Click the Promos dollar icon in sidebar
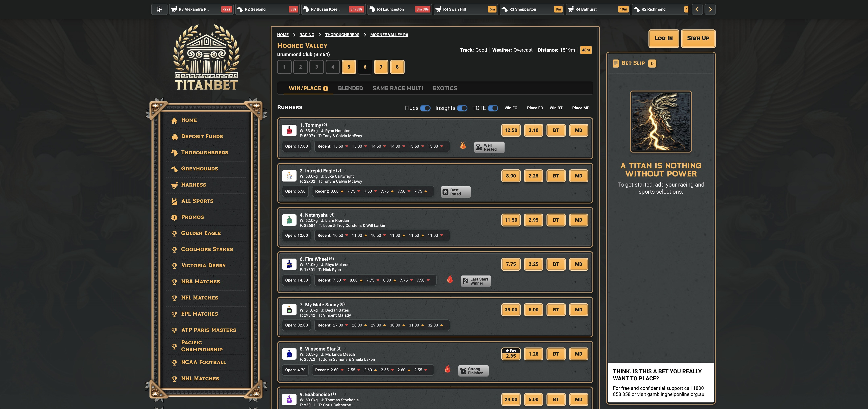The image size is (868, 409). (x=174, y=217)
